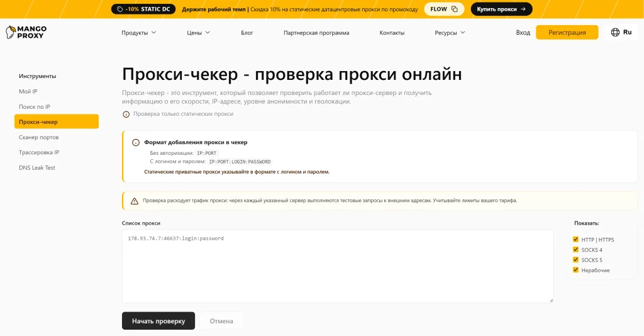Select Мой IP in tools sidebar
644x336 pixels.
click(x=28, y=91)
